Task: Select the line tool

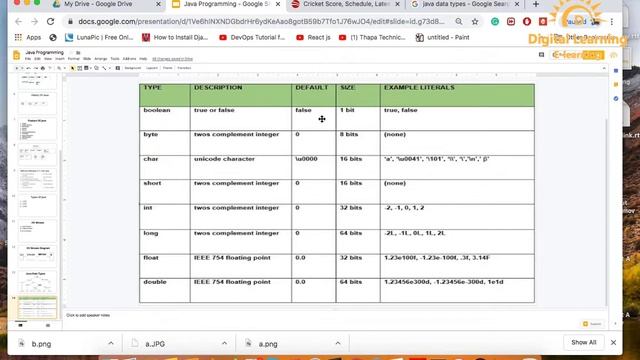Action: click(x=104, y=68)
